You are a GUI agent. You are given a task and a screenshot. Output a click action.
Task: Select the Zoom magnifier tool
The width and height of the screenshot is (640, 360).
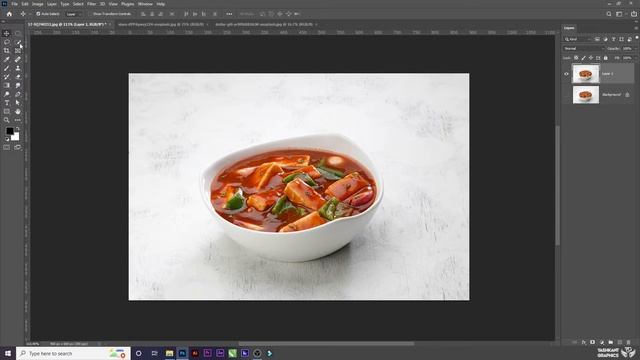[x=7, y=120]
